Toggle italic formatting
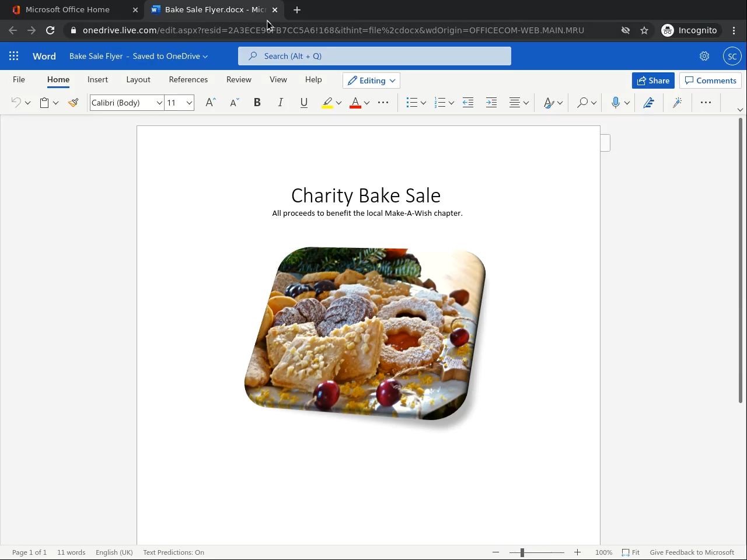This screenshot has width=747, height=560. click(280, 103)
